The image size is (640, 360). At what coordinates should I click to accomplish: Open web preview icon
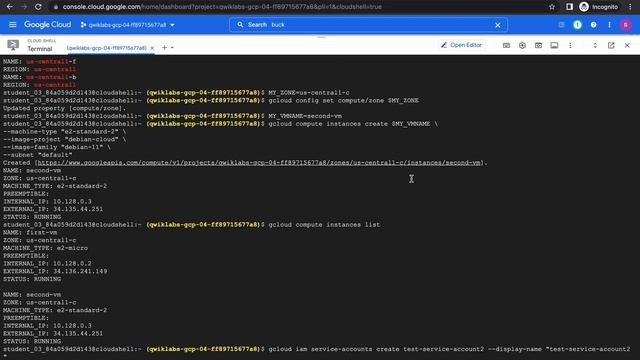coord(538,45)
